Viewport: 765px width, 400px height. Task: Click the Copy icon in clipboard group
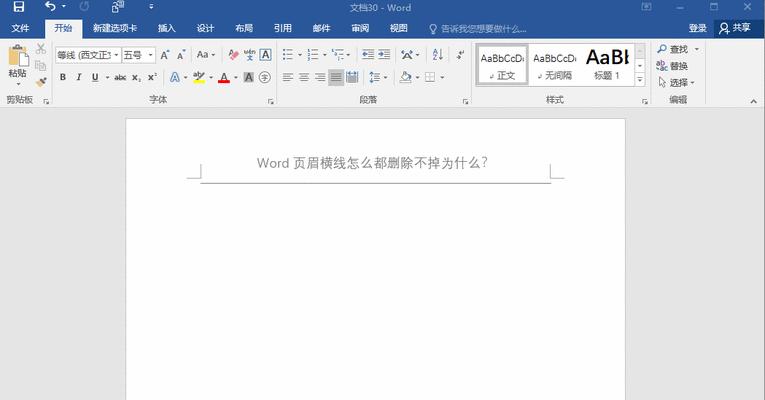(40, 65)
